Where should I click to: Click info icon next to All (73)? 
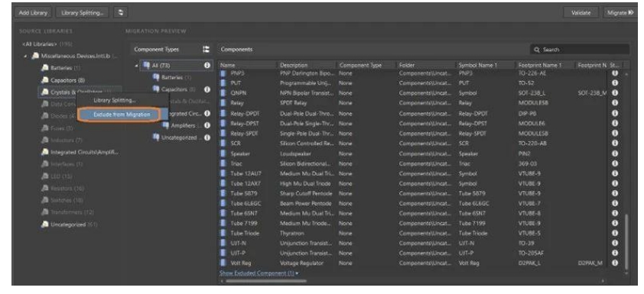coord(207,65)
